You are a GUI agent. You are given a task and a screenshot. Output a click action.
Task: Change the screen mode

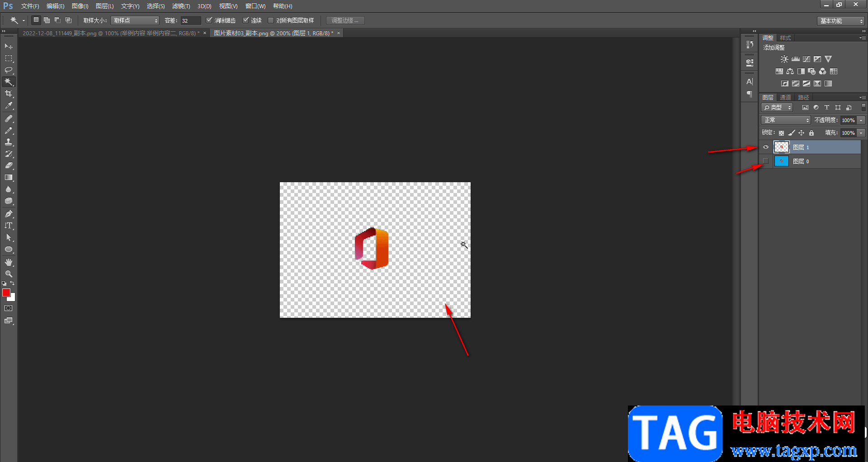[x=9, y=321]
